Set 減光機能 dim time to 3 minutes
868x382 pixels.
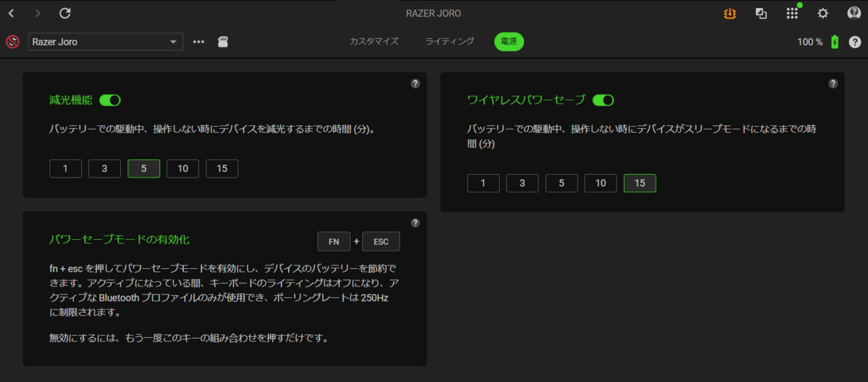pos(104,169)
